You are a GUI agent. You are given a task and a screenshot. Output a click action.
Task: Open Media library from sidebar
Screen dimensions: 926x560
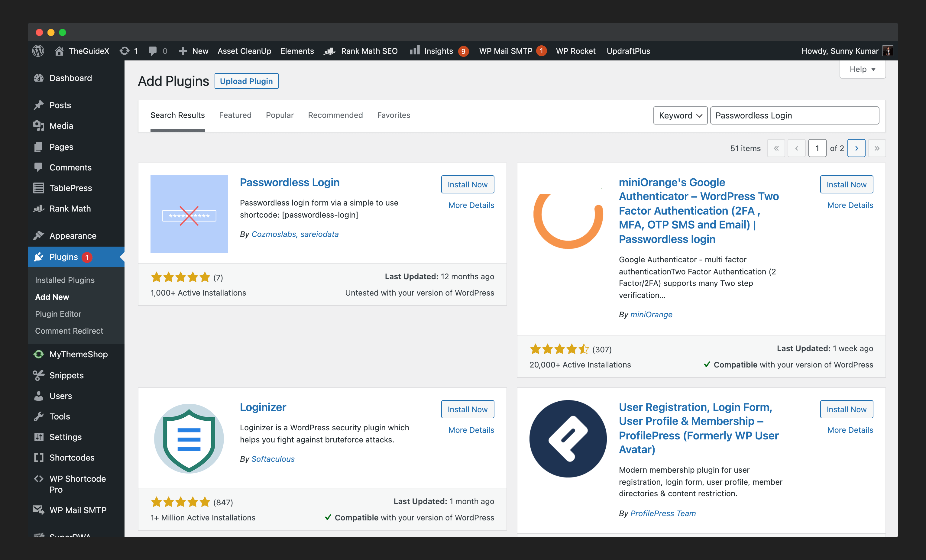(x=61, y=126)
